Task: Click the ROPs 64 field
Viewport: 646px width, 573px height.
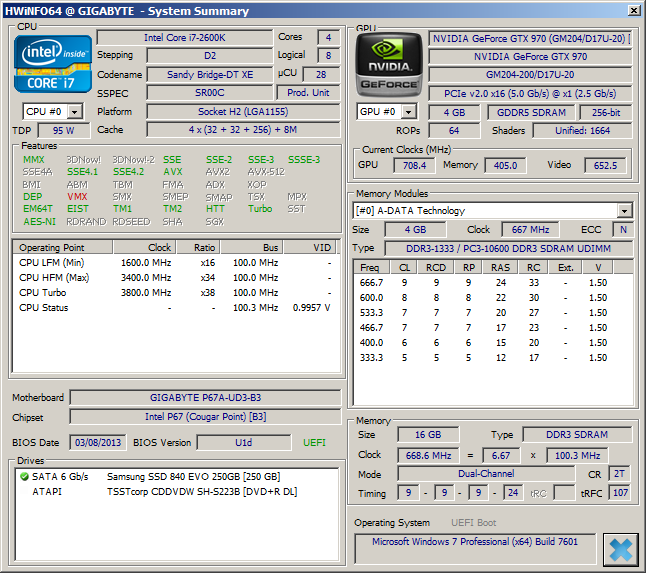Action: [454, 131]
